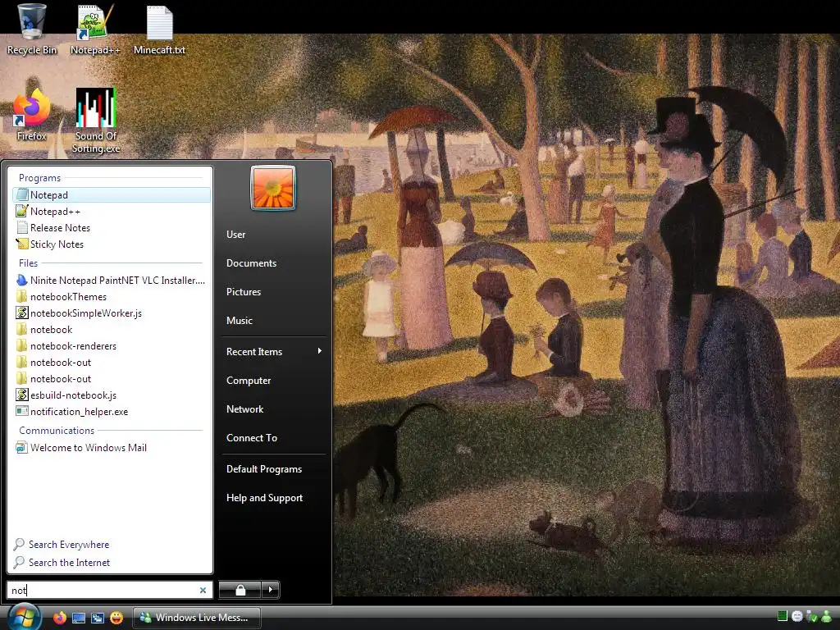Click the green CPU meter tray icon
The height and width of the screenshot is (630, 840).
coord(782,616)
